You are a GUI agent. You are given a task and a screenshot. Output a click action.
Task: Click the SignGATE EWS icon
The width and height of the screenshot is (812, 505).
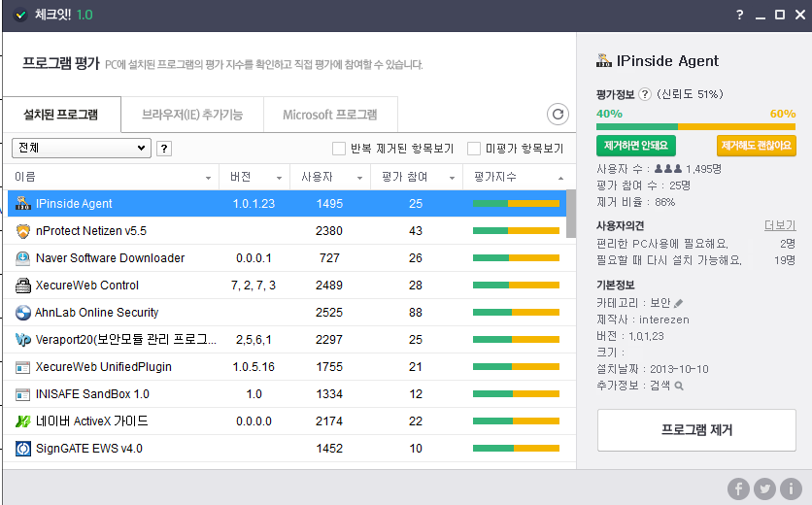(22, 449)
